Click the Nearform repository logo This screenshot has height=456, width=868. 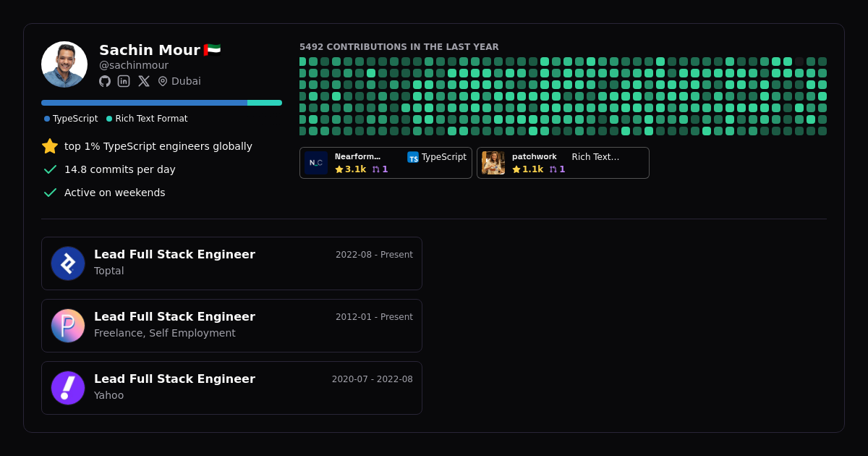click(x=316, y=163)
